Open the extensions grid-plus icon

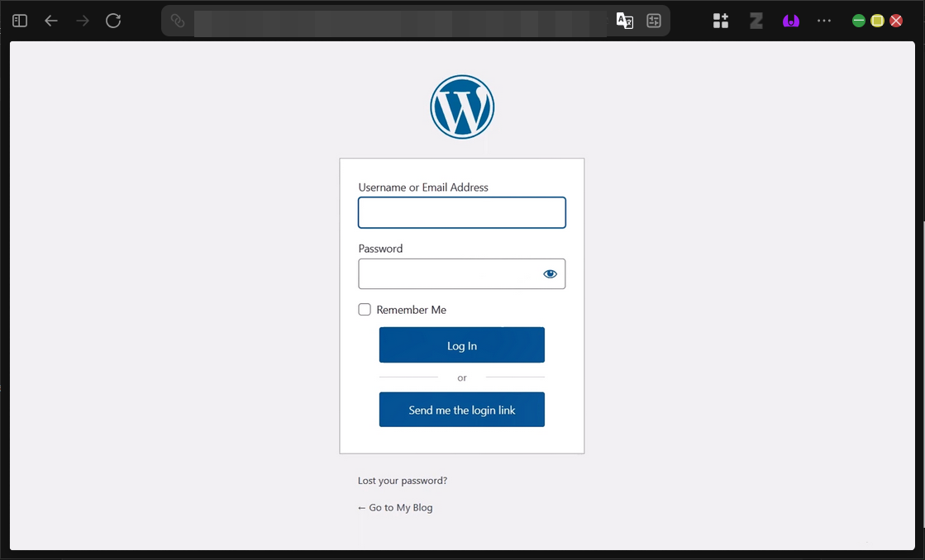tap(721, 21)
